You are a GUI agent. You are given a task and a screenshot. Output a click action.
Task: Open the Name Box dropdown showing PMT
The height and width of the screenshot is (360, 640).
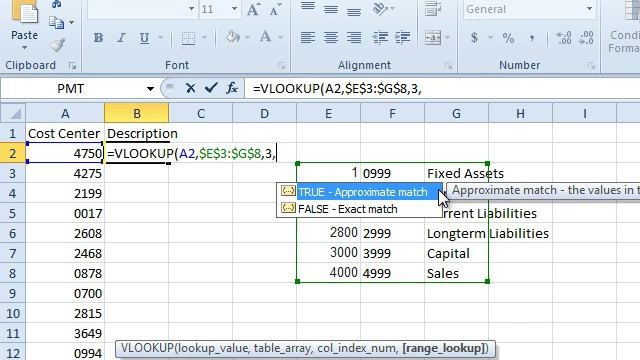pos(150,89)
